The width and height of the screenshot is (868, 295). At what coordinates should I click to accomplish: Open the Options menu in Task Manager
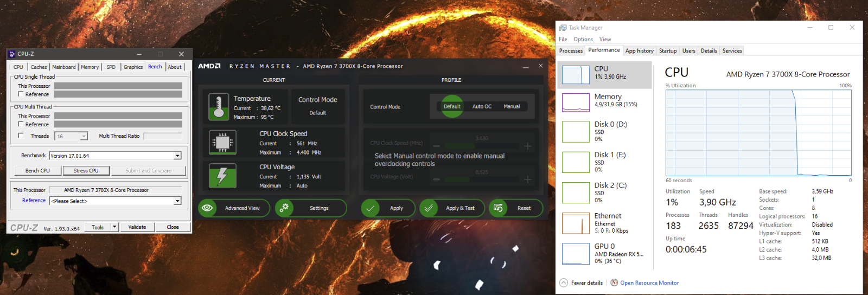[583, 39]
